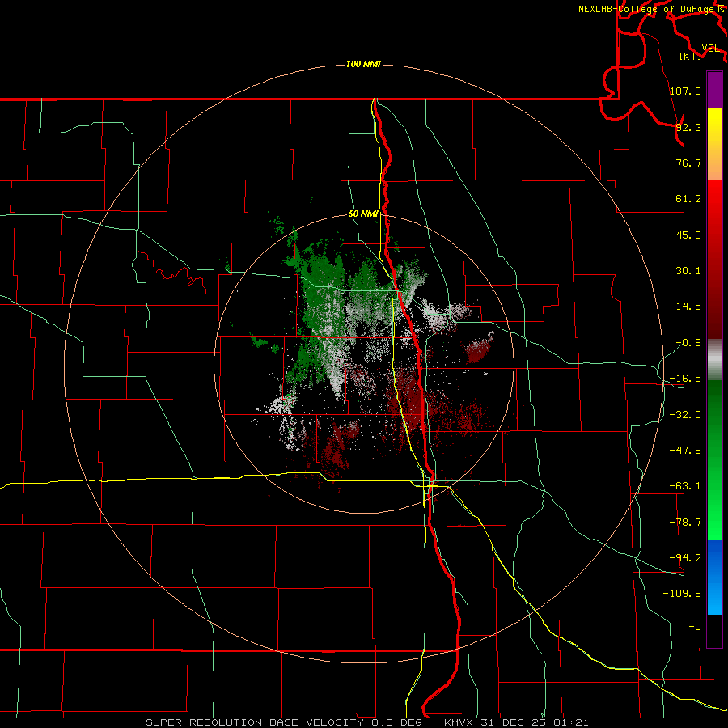This screenshot has height=728, width=728.
Task: Click the VEL legend title
Action: [x=710, y=49]
